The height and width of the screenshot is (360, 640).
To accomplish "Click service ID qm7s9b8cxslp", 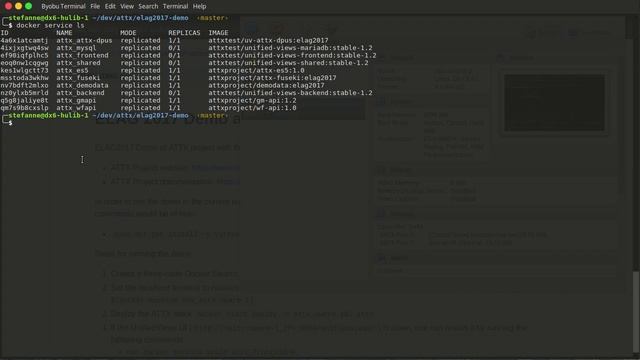I will [x=24, y=108].
